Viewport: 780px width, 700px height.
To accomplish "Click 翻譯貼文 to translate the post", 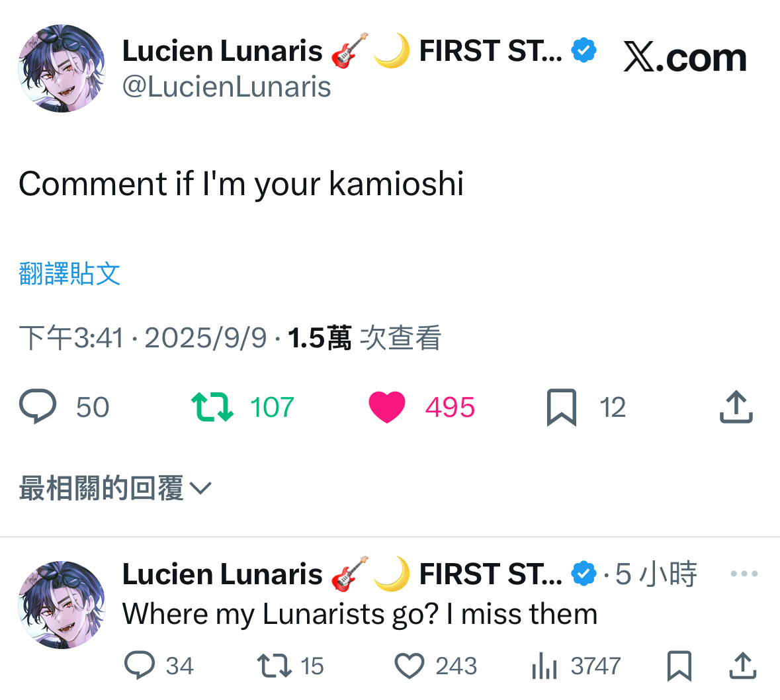I will [70, 273].
